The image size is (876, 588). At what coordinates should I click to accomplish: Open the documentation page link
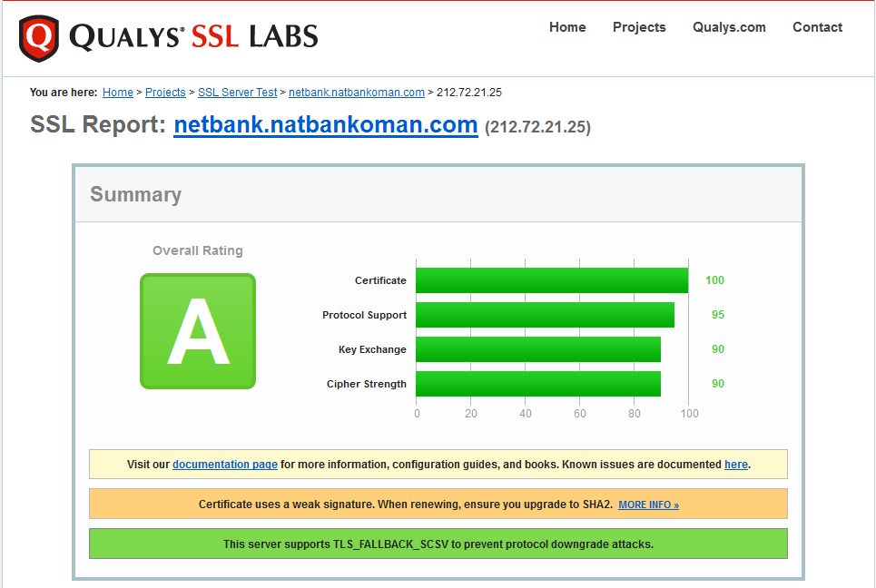[x=225, y=465]
